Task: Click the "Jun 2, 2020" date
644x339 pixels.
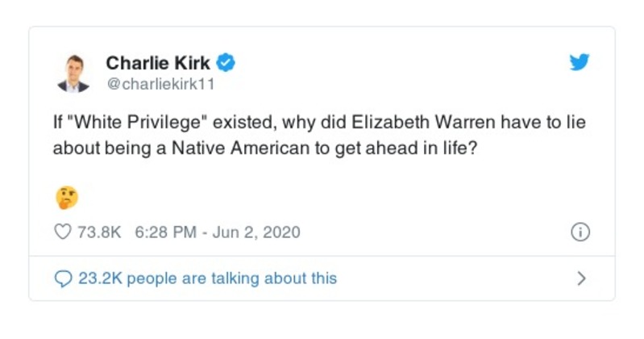Action: (x=256, y=232)
